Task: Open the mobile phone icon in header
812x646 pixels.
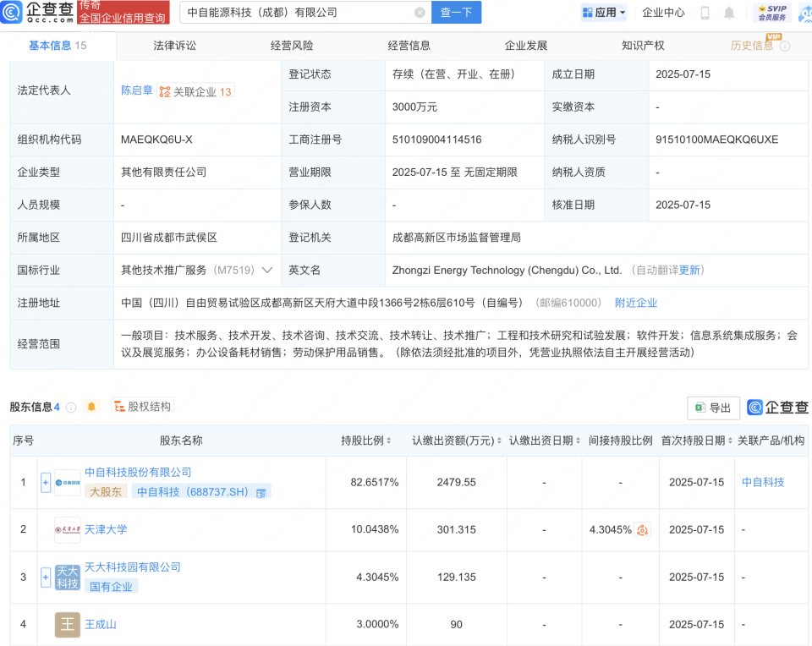Action: [705, 13]
